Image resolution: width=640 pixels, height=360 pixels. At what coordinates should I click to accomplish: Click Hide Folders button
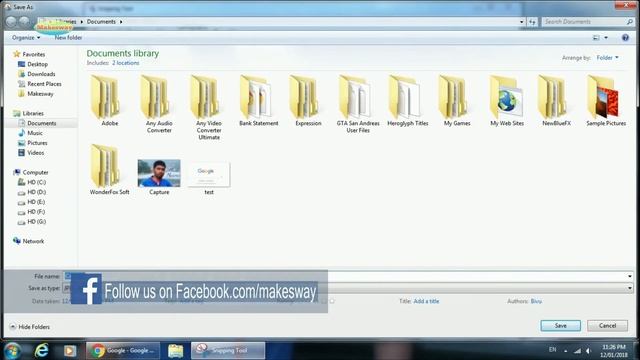pos(29,327)
